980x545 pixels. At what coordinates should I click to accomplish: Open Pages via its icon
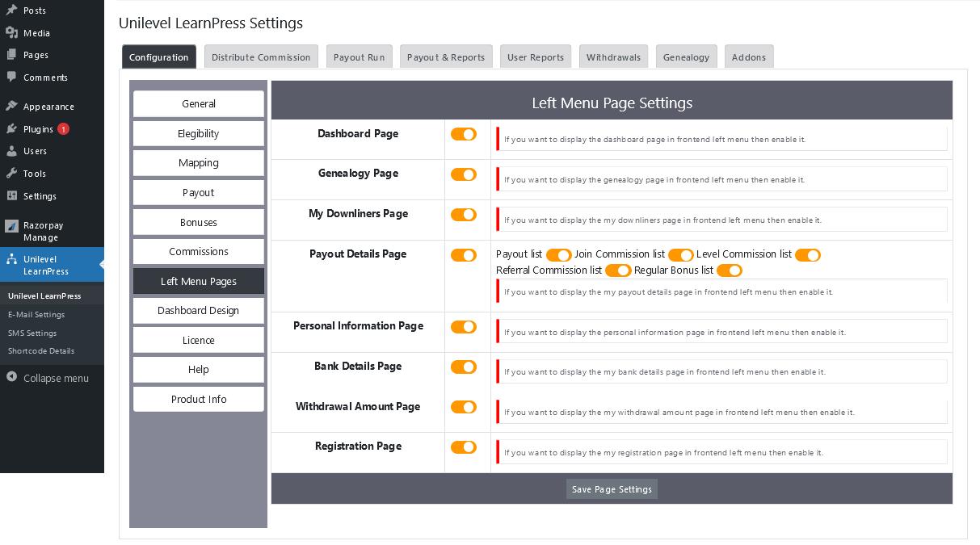point(11,55)
